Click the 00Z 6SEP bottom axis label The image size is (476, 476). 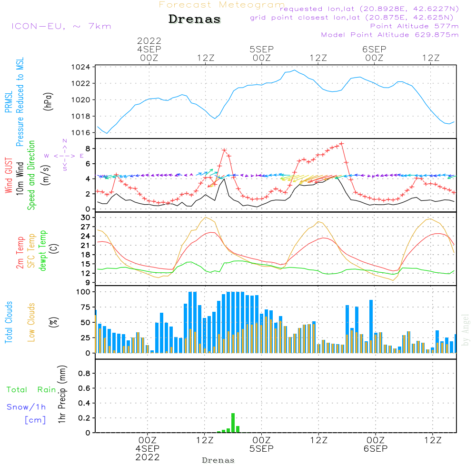pos(376,445)
